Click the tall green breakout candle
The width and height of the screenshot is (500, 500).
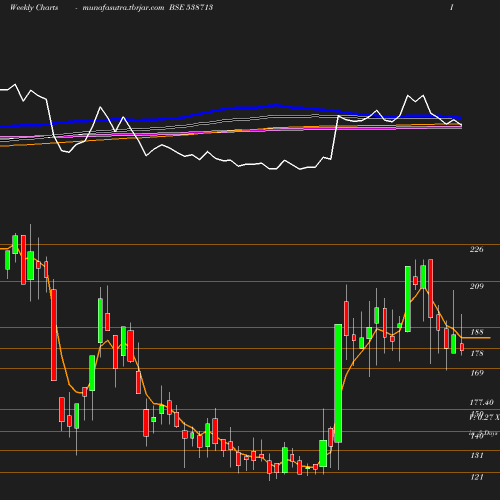click(x=338, y=383)
